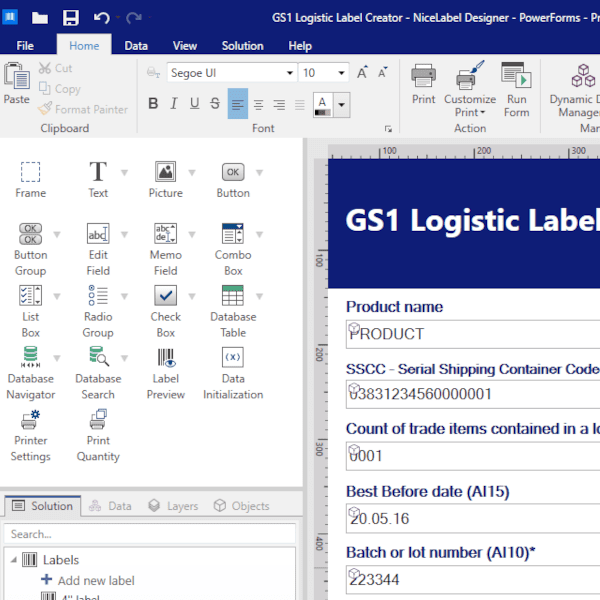Switch to the Data ribbon tab
Screen dimensions: 600x600
(x=136, y=46)
